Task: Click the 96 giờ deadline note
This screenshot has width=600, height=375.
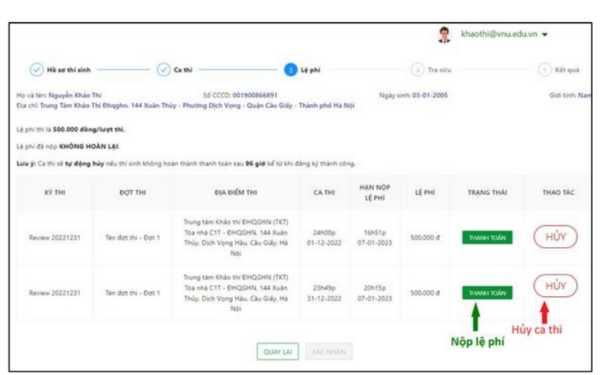Action: 255,164
